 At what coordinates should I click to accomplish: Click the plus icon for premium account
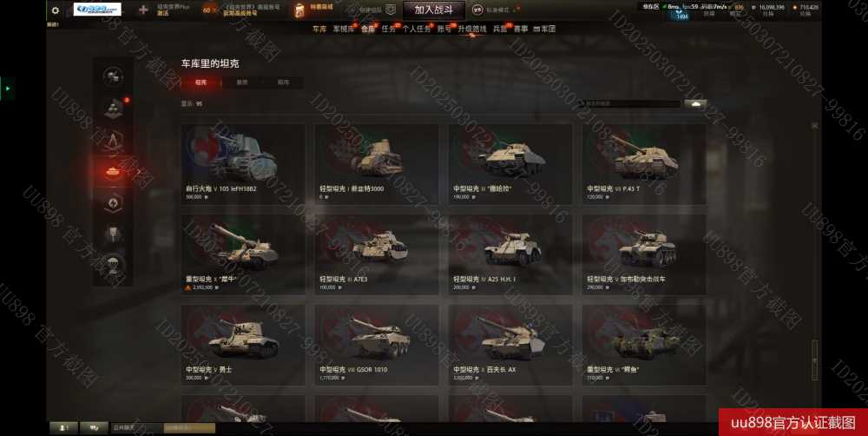point(143,10)
